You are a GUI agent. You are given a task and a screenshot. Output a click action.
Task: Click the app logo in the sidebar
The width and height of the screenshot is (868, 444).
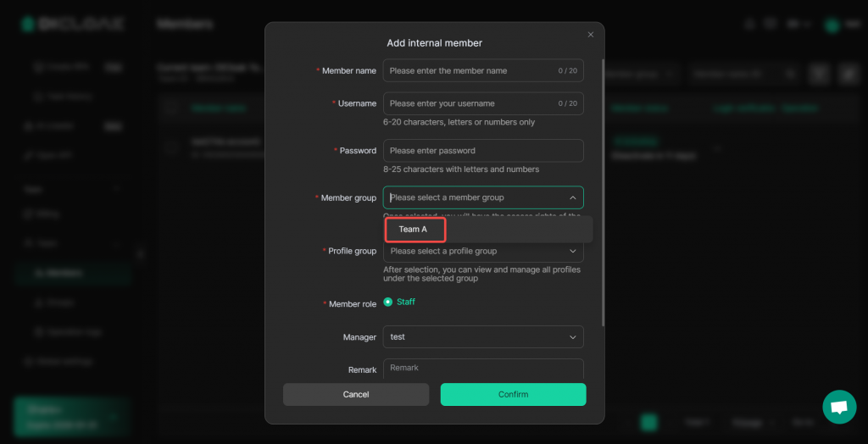pyautogui.click(x=72, y=24)
